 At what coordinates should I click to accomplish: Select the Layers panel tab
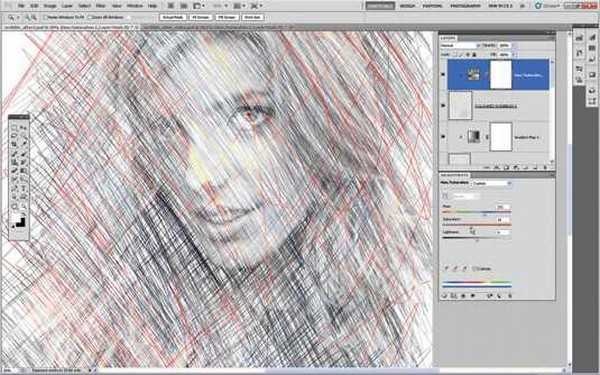[448, 38]
